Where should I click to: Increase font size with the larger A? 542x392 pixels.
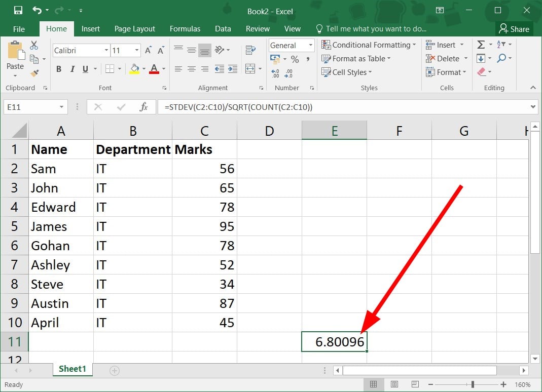tap(148, 50)
